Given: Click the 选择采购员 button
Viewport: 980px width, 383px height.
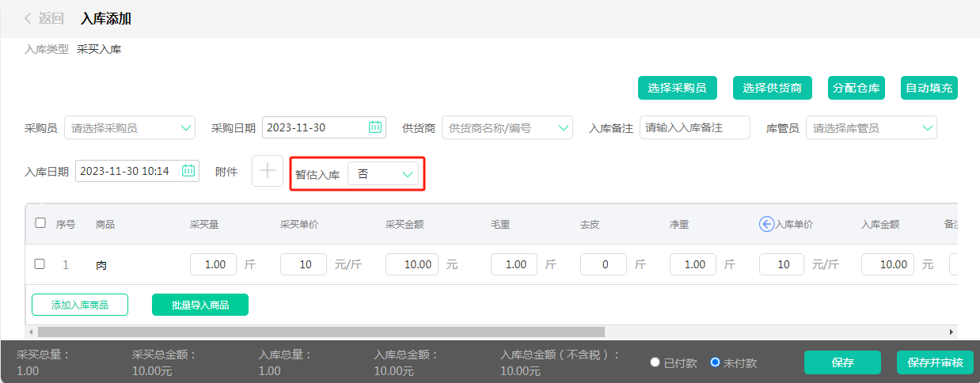Looking at the screenshot, I should pos(677,89).
